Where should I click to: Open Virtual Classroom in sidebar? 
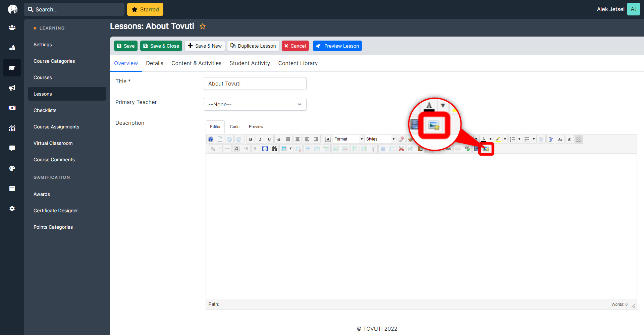coord(53,143)
